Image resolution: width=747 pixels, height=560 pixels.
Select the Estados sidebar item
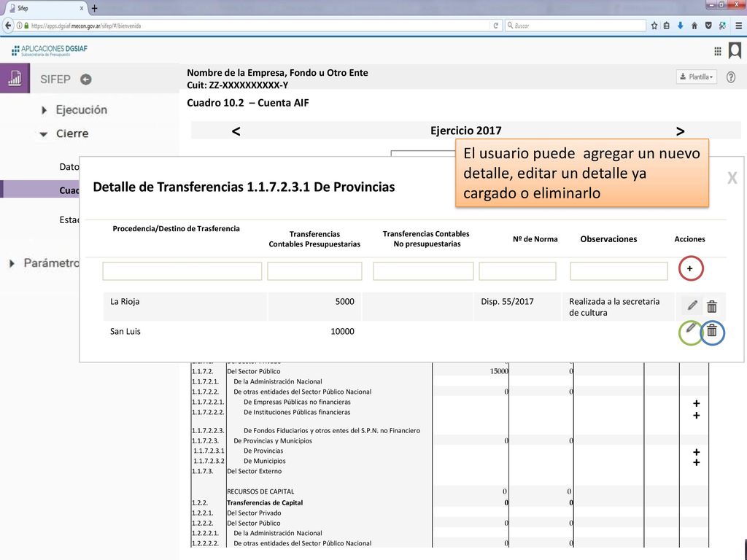[x=69, y=219]
